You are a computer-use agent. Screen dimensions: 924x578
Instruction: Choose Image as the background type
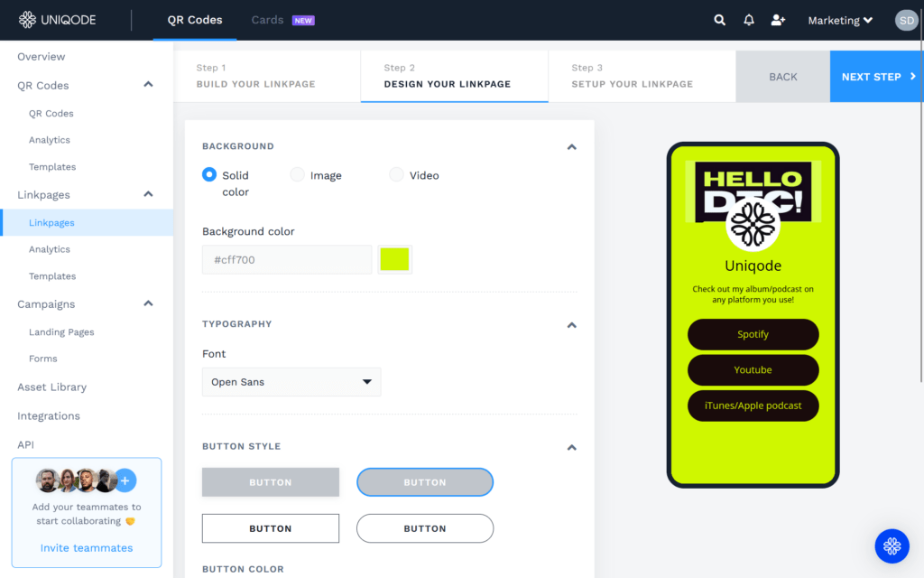tap(298, 174)
